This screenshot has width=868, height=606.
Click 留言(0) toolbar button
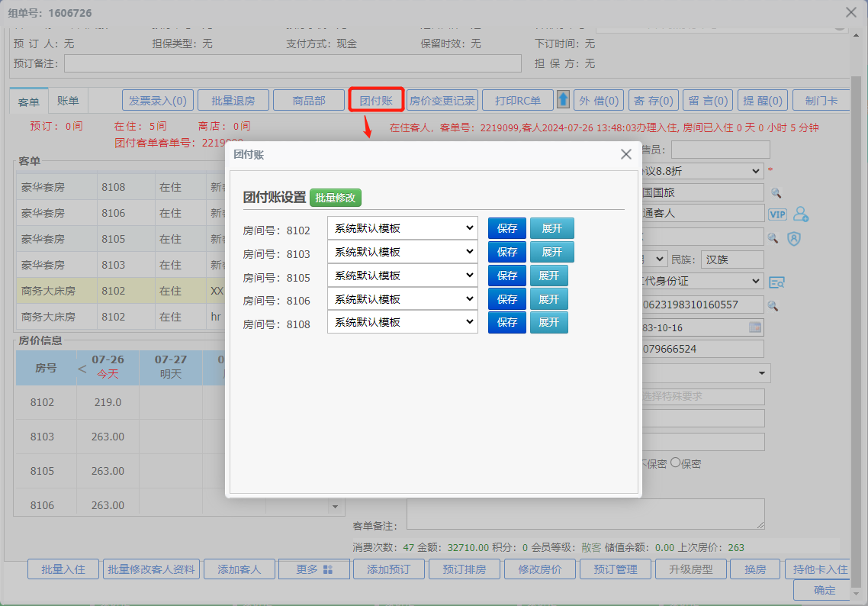point(708,100)
